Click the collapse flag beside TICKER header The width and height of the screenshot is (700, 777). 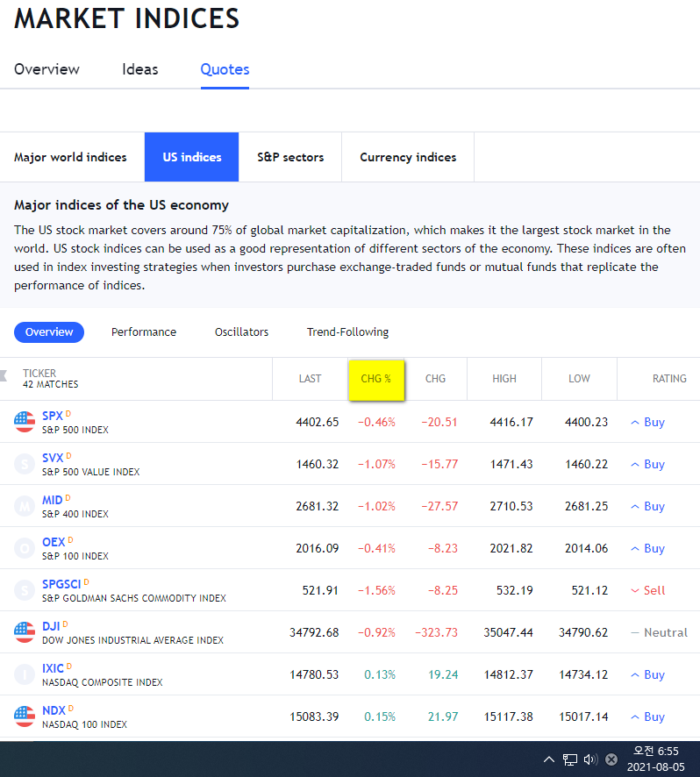[x=4, y=375]
